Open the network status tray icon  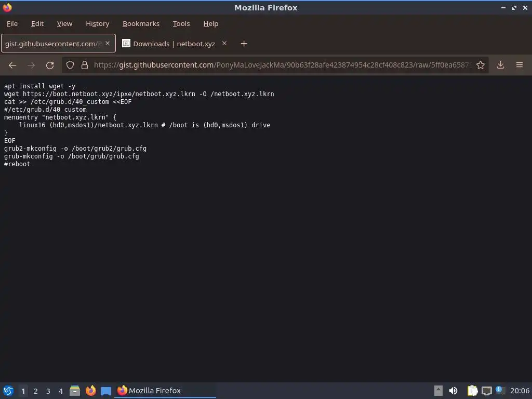[486, 391]
